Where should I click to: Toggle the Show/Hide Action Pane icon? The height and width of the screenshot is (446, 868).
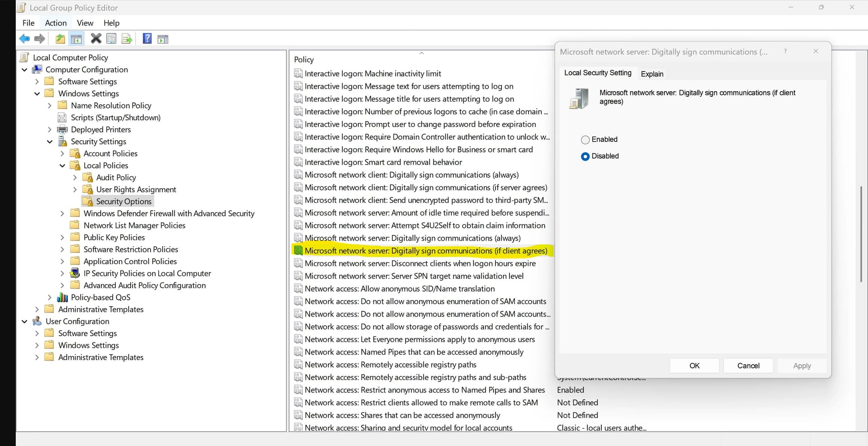pyautogui.click(x=163, y=39)
